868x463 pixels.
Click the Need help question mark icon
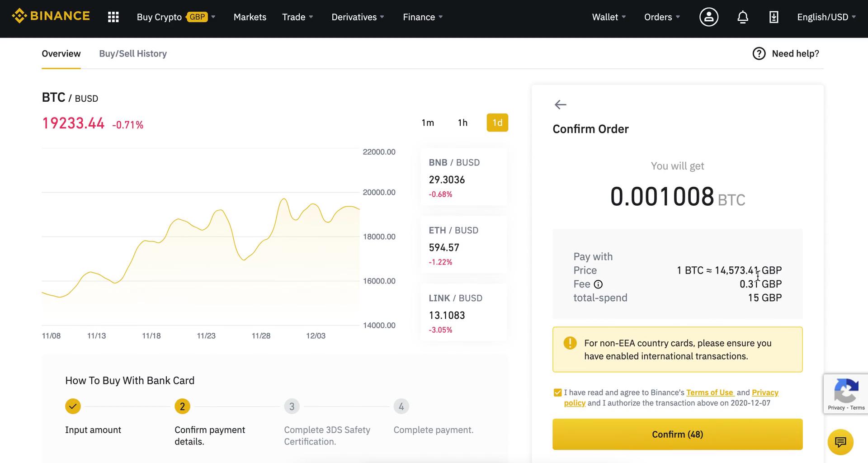tap(759, 53)
